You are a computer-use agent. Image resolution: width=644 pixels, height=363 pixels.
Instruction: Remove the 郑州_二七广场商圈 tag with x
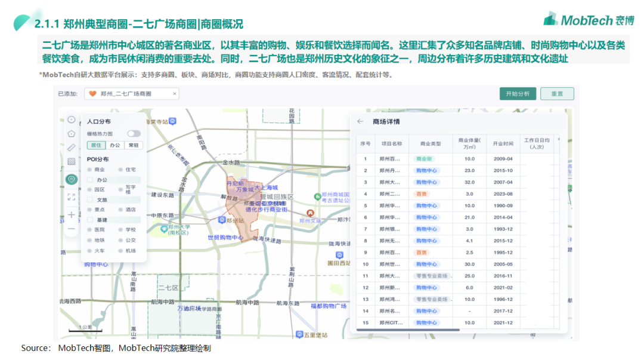pos(174,94)
